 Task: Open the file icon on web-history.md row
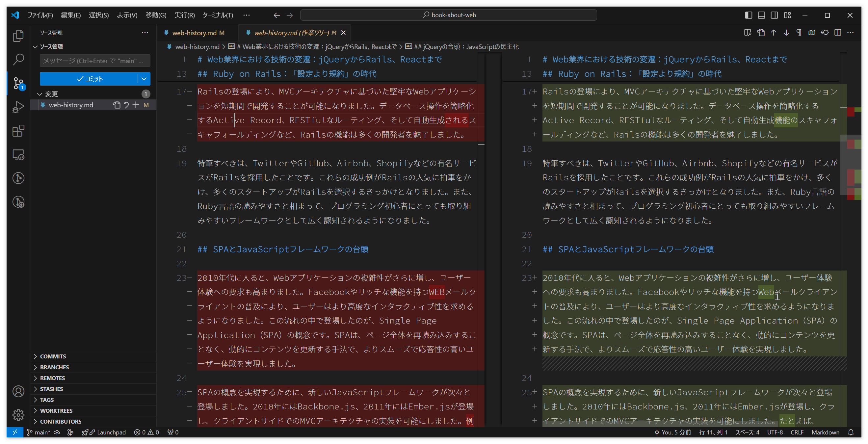(x=117, y=105)
